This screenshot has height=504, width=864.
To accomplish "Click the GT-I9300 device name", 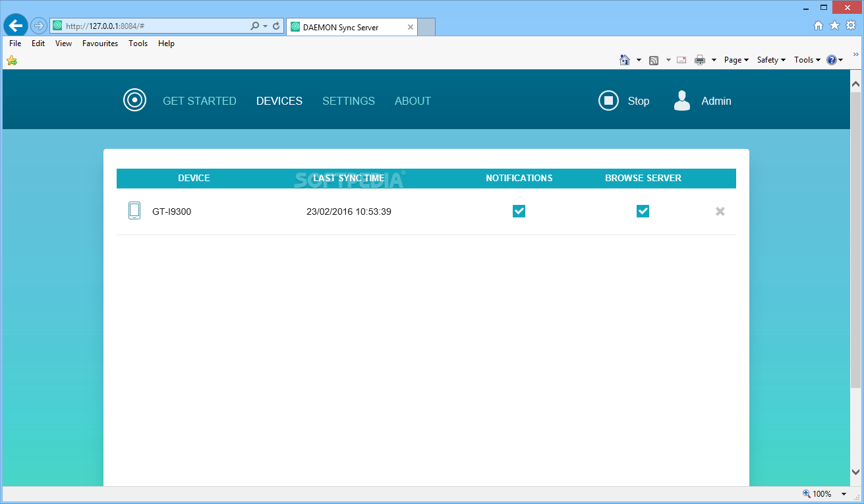I will (171, 211).
